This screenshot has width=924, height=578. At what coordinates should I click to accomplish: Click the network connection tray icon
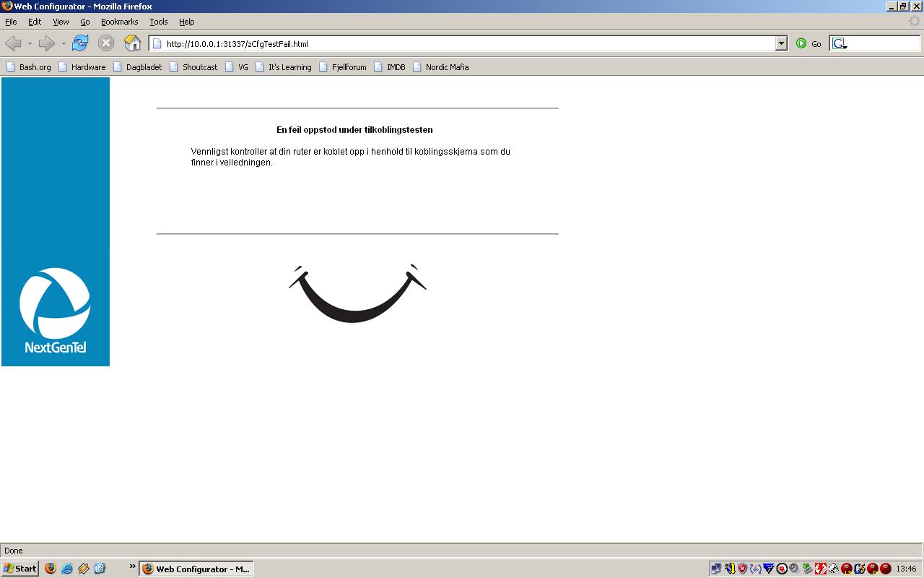pos(715,569)
